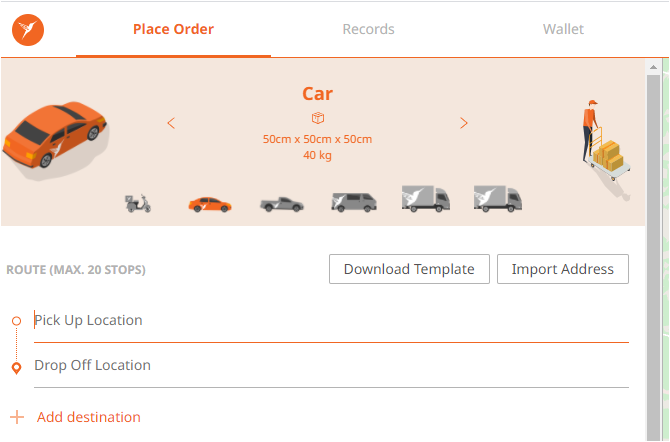The width and height of the screenshot is (670, 442).
Task: Click Add destination link
Action: click(x=88, y=417)
